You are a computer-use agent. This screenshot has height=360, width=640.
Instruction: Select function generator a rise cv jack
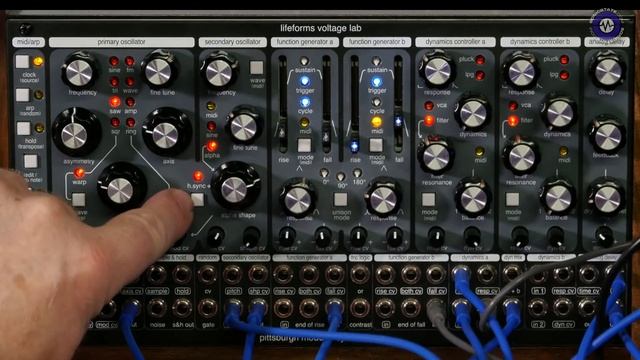pyautogui.click(x=283, y=275)
